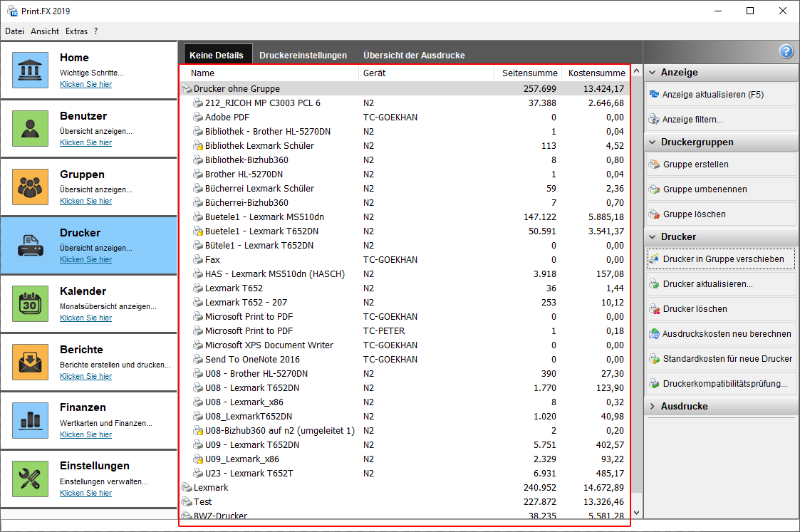
Task: Click the Klicken Sie hier link under Benutzer
Action: coord(85,143)
